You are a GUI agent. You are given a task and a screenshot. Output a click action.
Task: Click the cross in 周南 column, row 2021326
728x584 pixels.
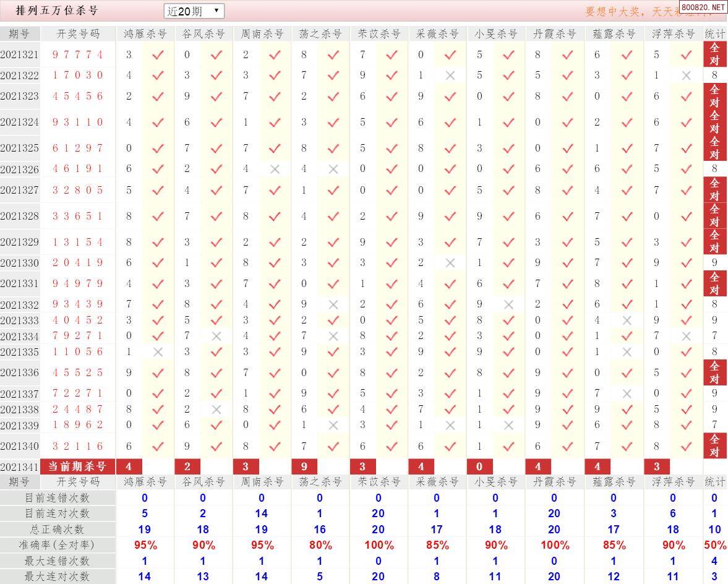tap(275, 169)
